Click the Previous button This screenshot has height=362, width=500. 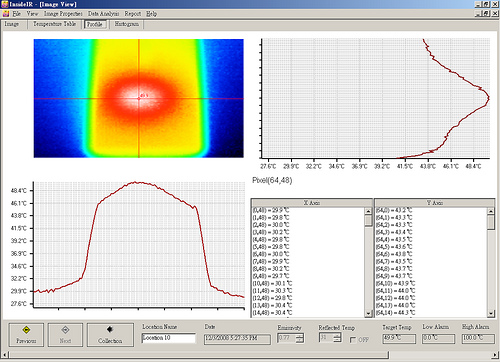[26, 335]
